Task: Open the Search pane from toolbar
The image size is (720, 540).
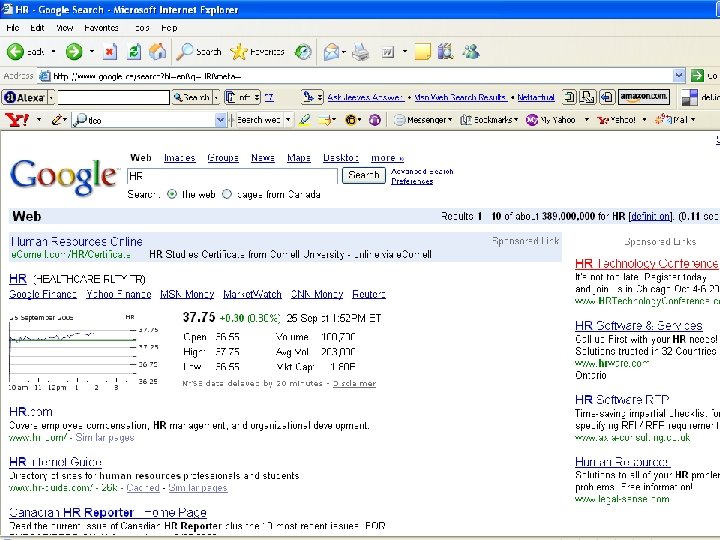Action: [199, 52]
